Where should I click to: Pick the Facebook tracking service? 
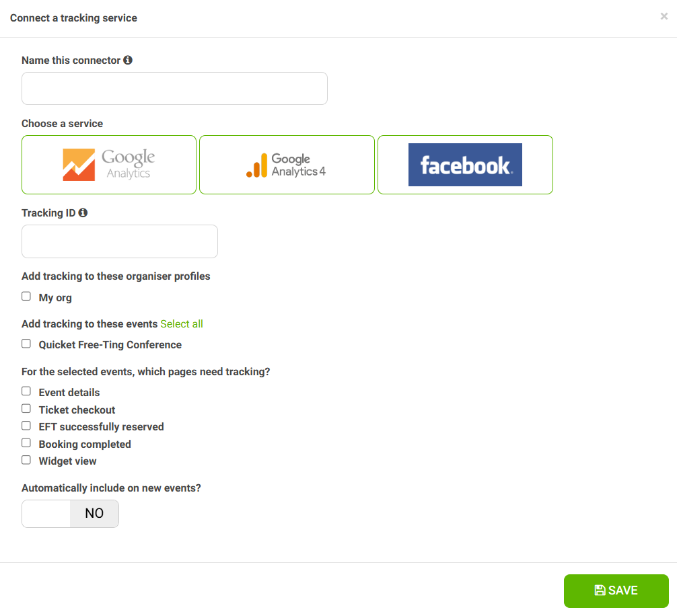tap(465, 165)
